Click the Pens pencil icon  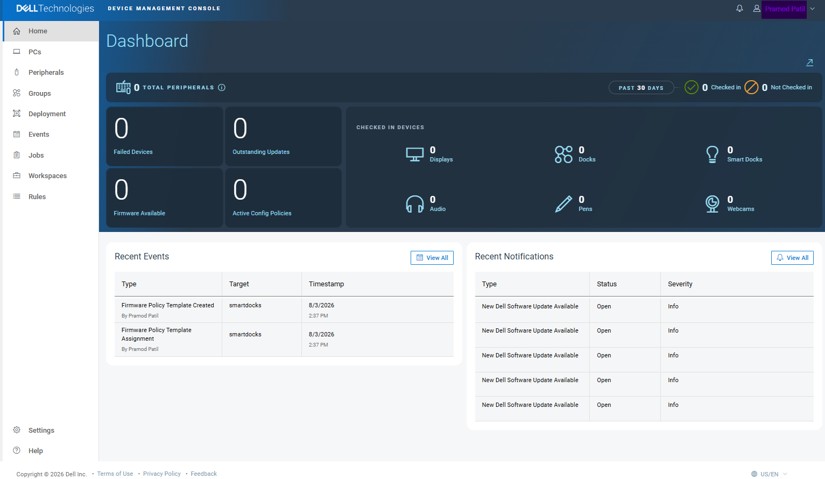pyautogui.click(x=563, y=204)
